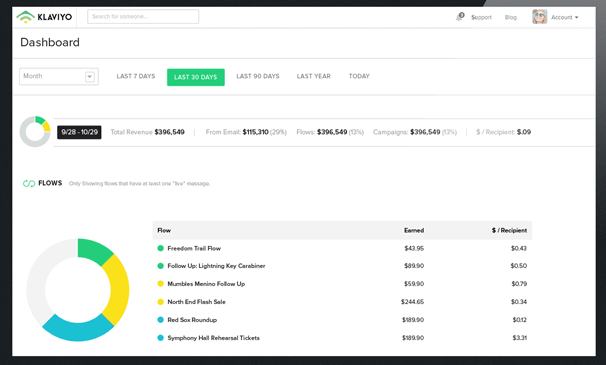This screenshot has width=606, height=365.
Task: Select the Today tab
Action: click(359, 76)
